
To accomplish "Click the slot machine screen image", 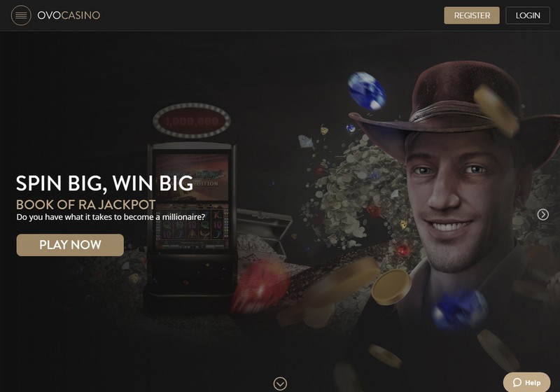I will click(192, 200).
